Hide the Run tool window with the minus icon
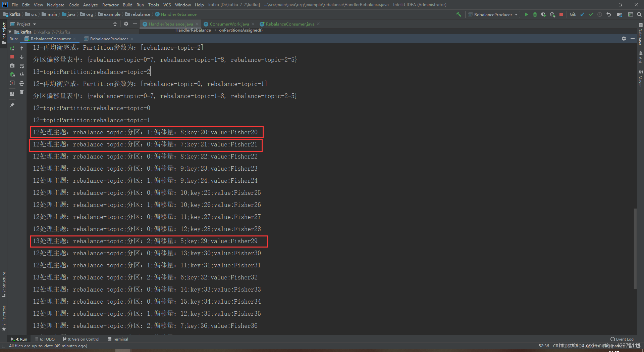The width and height of the screenshot is (644, 352). pyautogui.click(x=633, y=39)
